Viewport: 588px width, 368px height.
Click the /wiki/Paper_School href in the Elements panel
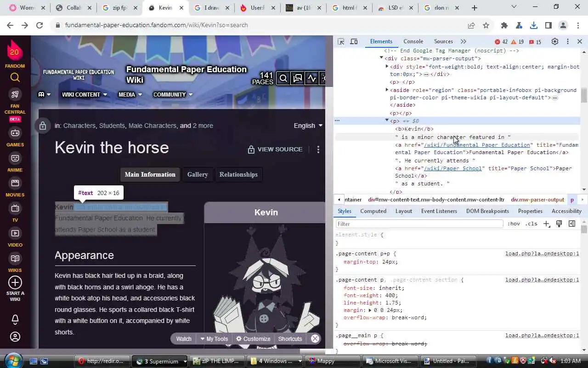(x=453, y=168)
